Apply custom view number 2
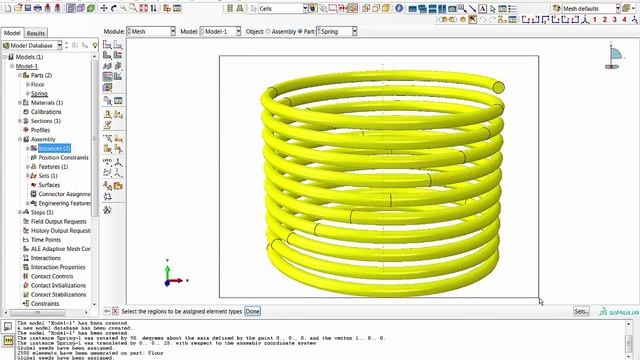The width and height of the screenshot is (640, 360). point(604,19)
